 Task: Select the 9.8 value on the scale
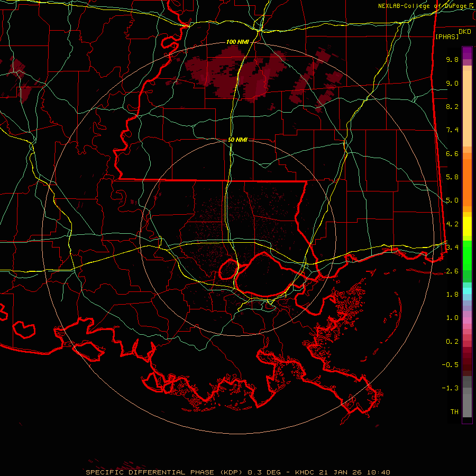click(452, 59)
